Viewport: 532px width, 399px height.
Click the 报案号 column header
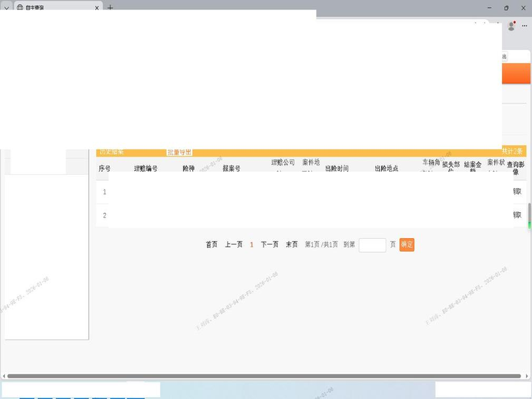[x=231, y=169]
